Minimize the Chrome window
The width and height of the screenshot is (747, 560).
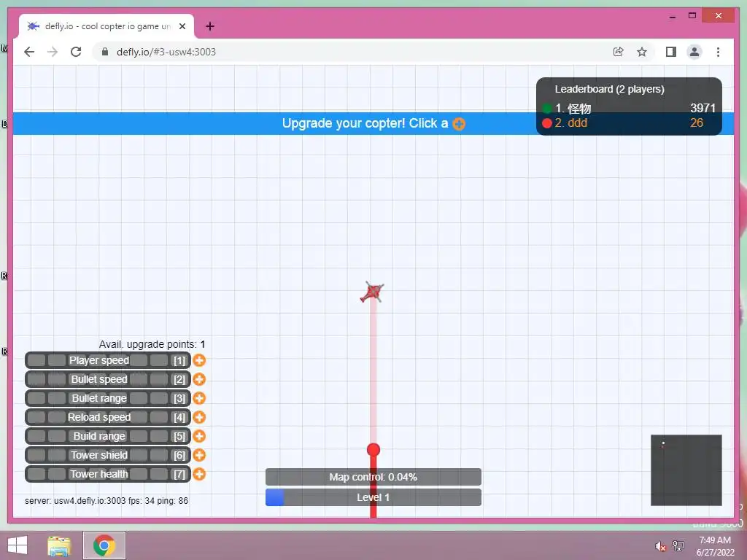click(x=672, y=16)
